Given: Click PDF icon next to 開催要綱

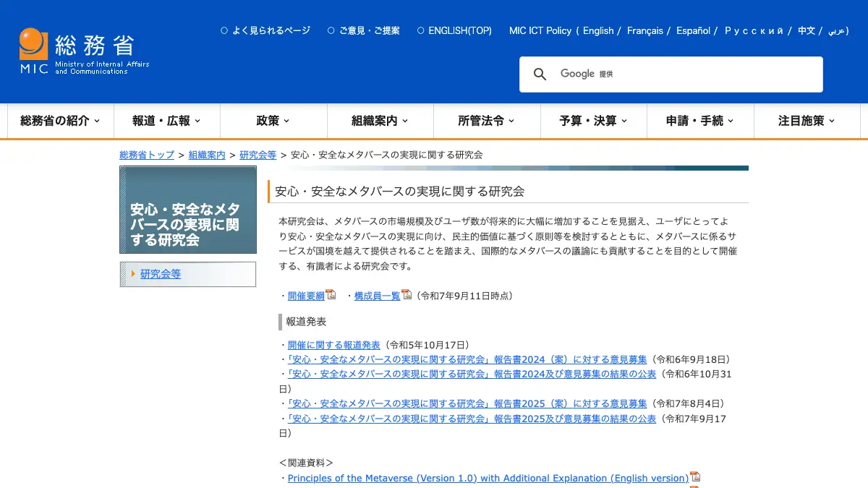Looking at the screenshot, I should pyautogui.click(x=331, y=295).
